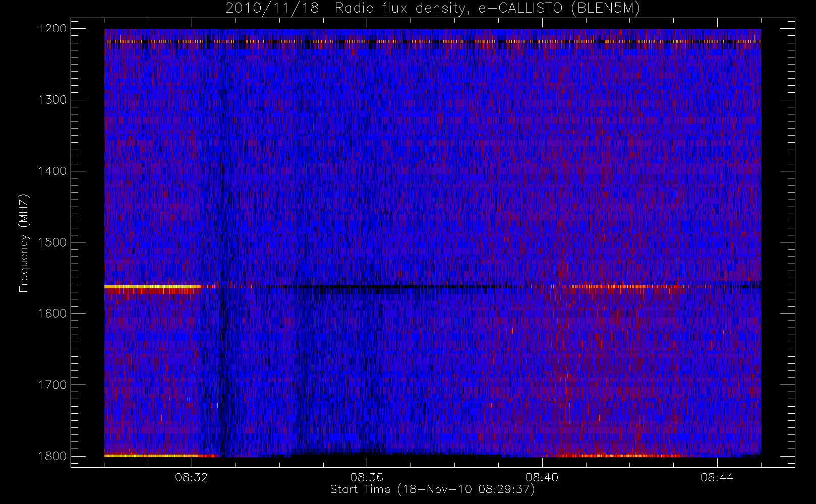Click the 08:44 time tick label
This screenshot has width=816, height=504.
pos(717,477)
